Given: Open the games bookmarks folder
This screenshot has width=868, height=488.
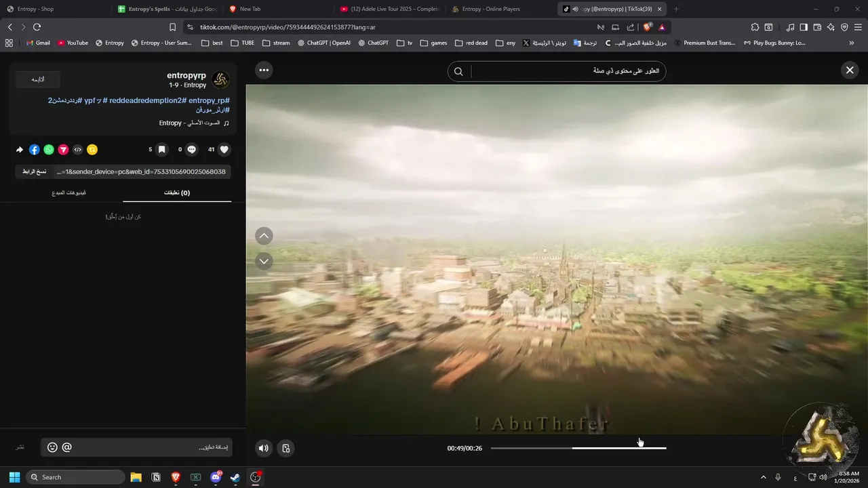Looking at the screenshot, I should 434,43.
